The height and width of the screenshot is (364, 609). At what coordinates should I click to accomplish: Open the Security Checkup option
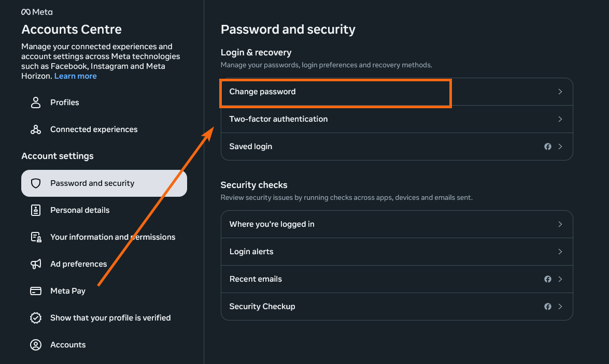click(x=262, y=307)
